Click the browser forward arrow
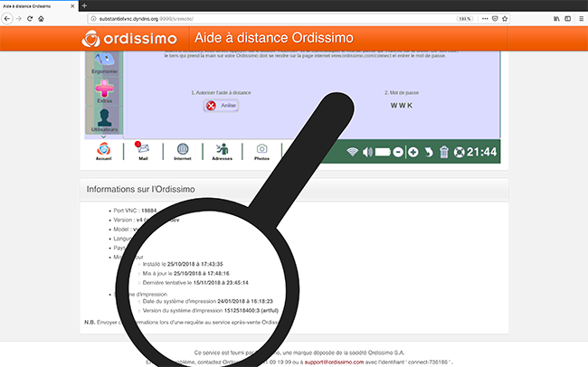The image size is (588, 367). point(19,19)
